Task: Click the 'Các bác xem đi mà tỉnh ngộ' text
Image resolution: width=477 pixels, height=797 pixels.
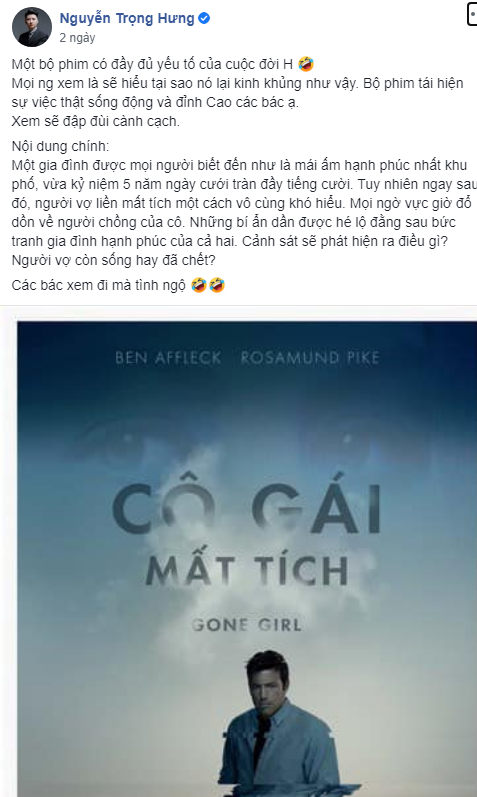Action: click(x=99, y=285)
